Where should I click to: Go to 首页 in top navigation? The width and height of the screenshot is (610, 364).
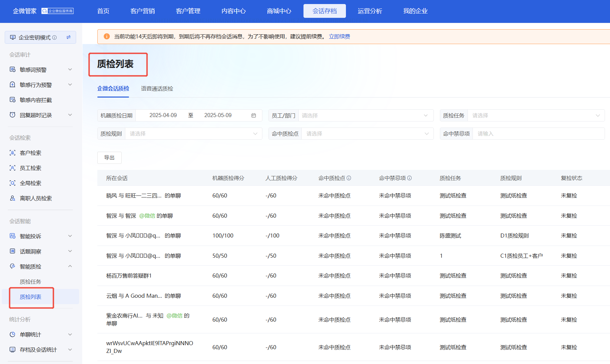pos(103,11)
